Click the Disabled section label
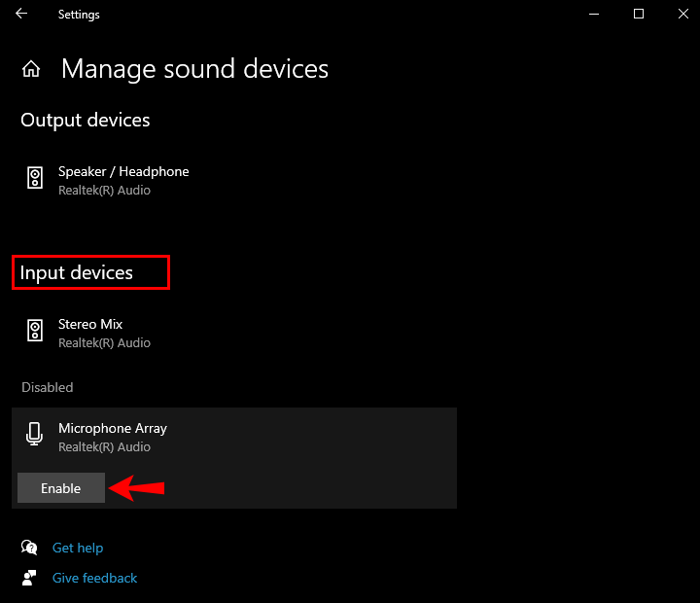The image size is (700, 603). point(48,387)
